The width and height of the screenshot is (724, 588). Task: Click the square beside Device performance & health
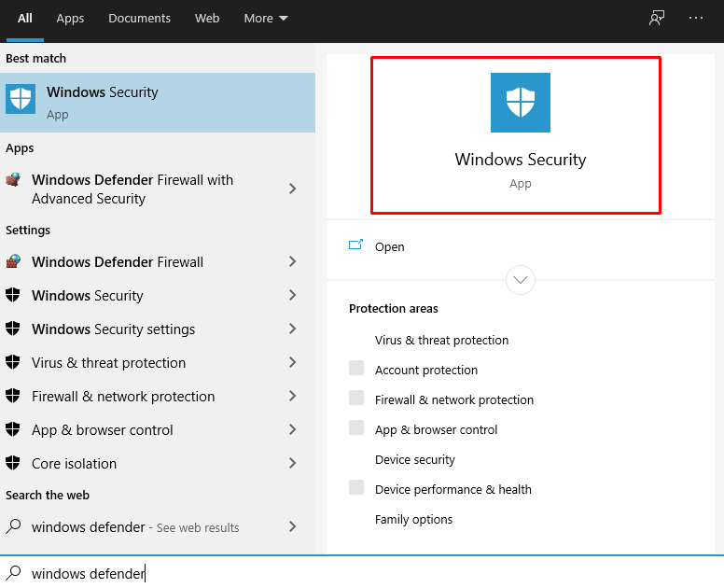pos(356,488)
